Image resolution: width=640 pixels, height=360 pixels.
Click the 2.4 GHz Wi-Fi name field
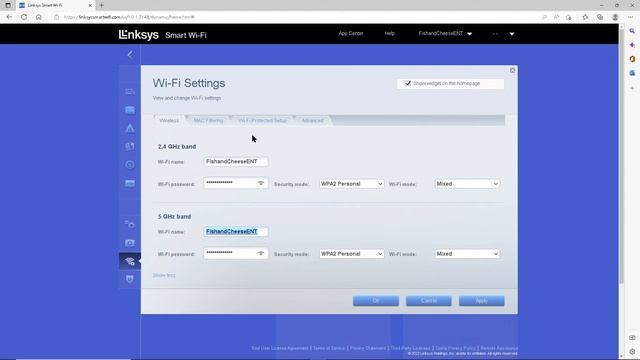tap(236, 162)
